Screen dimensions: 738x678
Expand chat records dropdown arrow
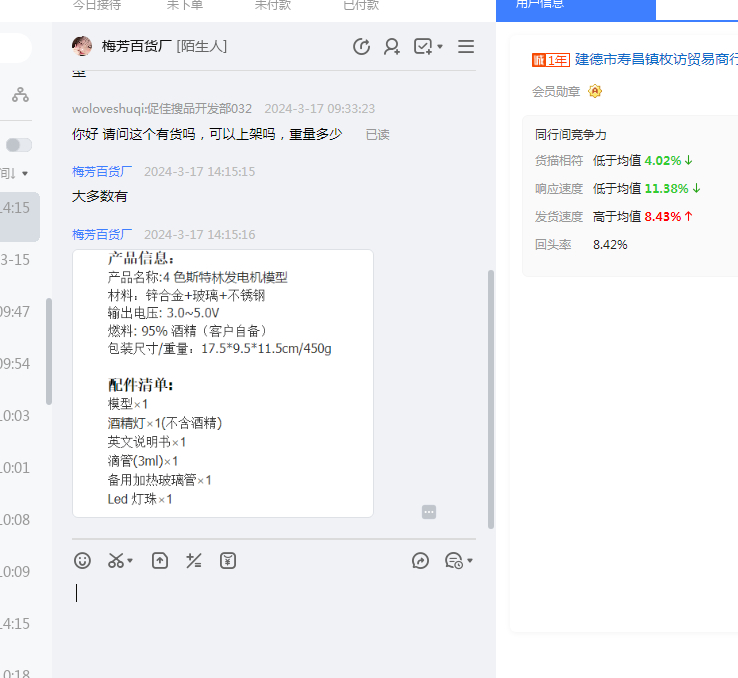tap(470, 560)
